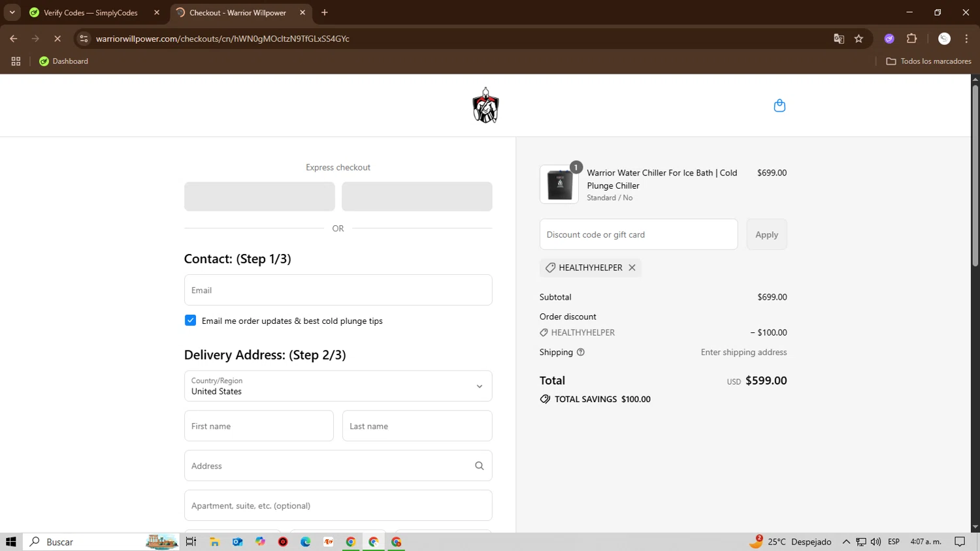Click the address bar URL
Image resolution: width=980 pixels, height=551 pixels.
[x=222, y=39]
